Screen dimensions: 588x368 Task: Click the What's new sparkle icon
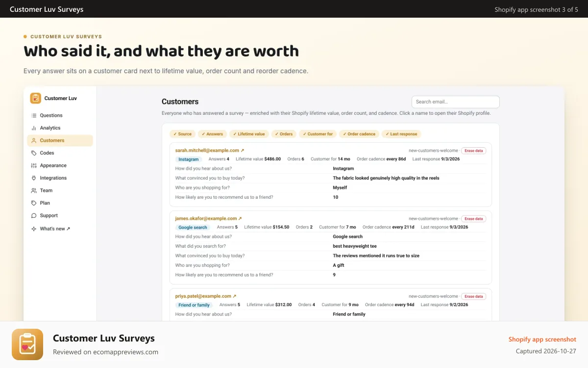pos(34,229)
